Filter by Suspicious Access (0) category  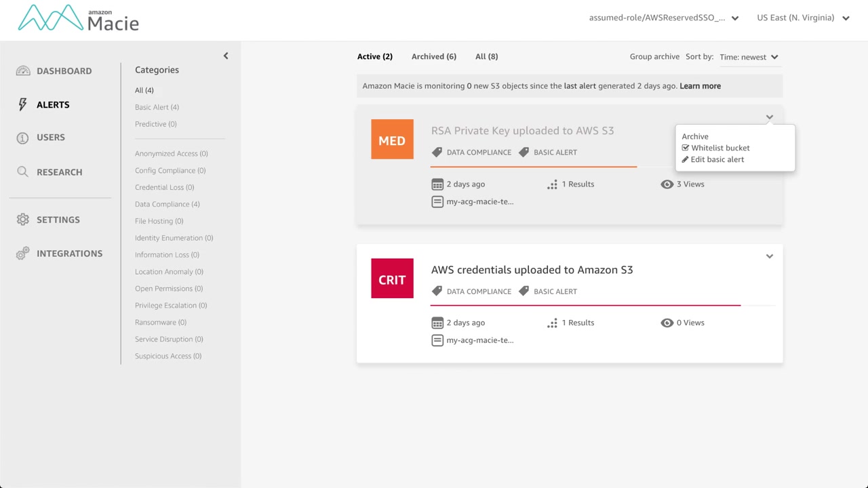point(168,356)
